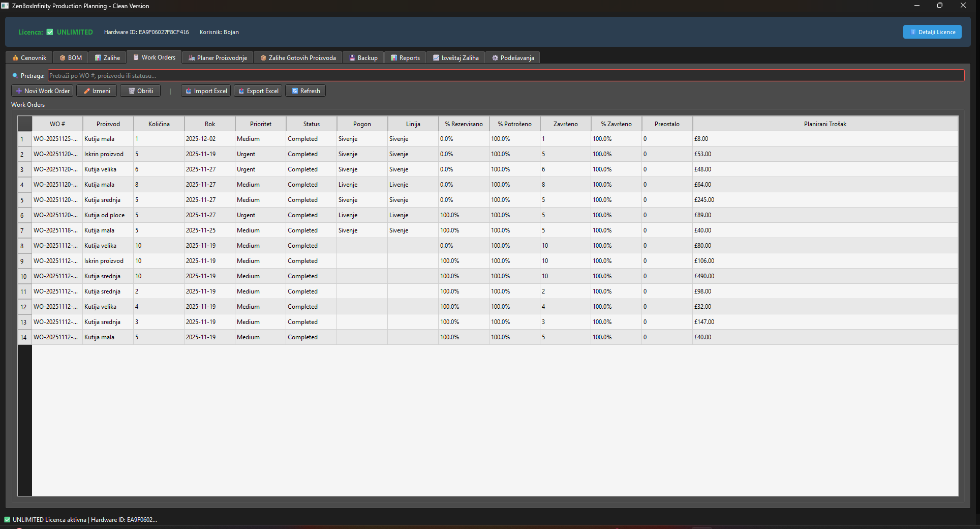This screenshot has width=980, height=529.
Task: Focus the Pretraga search field
Action: (506, 75)
